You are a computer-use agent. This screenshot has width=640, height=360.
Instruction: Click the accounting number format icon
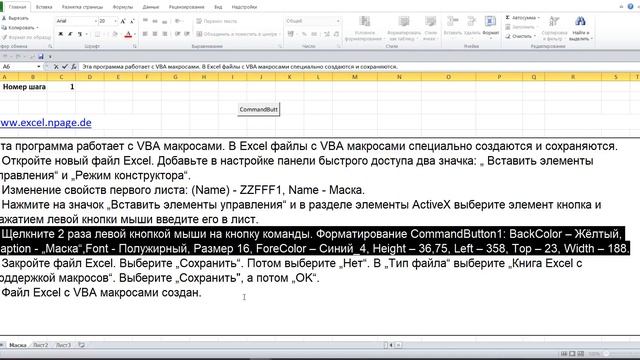click(x=291, y=34)
